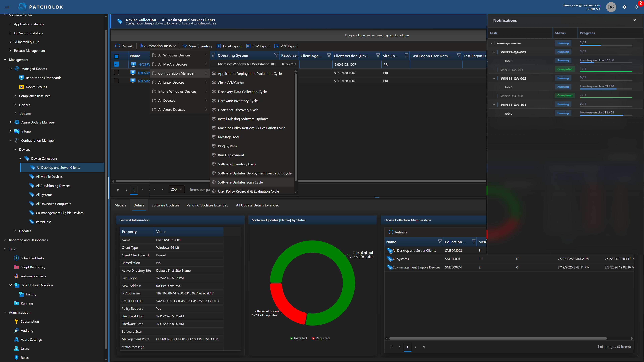Expand the All Windows Devices submenu
The image size is (644, 362).
pyautogui.click(x=174, y=55)
